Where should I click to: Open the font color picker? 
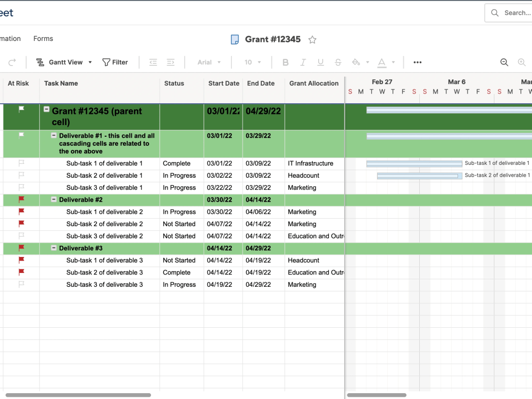[x=381, y=62]
